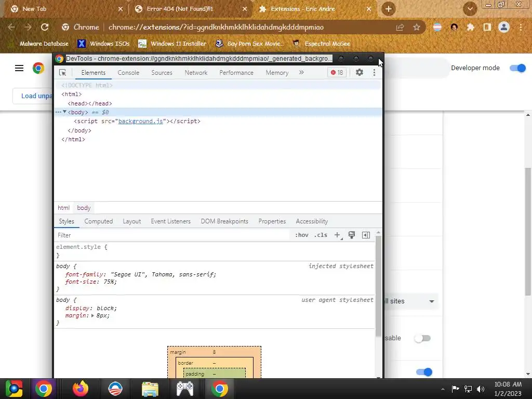Screen dimensions: 532x399
Task: Open DevTools settings gear
Action: click(x=360, y=72)
